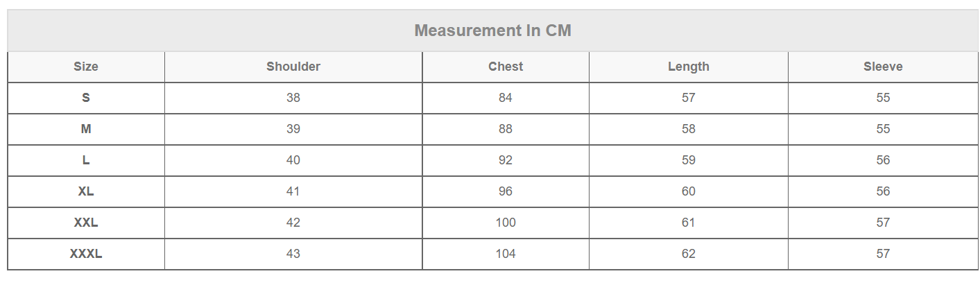Select the L size row label

point(86,160)
